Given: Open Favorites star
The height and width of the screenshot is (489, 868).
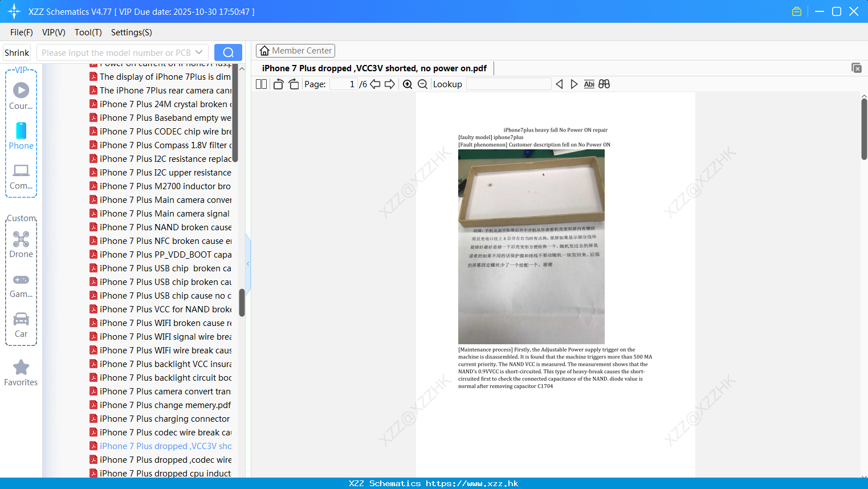Looking at the screenshot, I should coord(21,373).
